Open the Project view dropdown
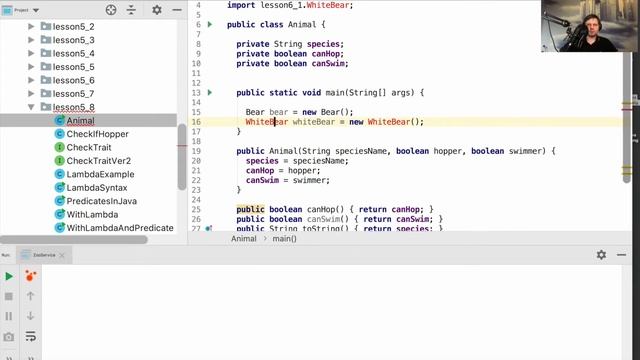The image size is (640, 360). 36,10
